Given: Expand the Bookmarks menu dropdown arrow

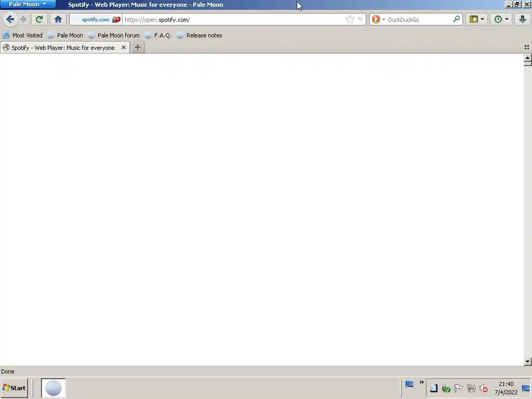Looking at the screenshot, I should pos(482,19).
